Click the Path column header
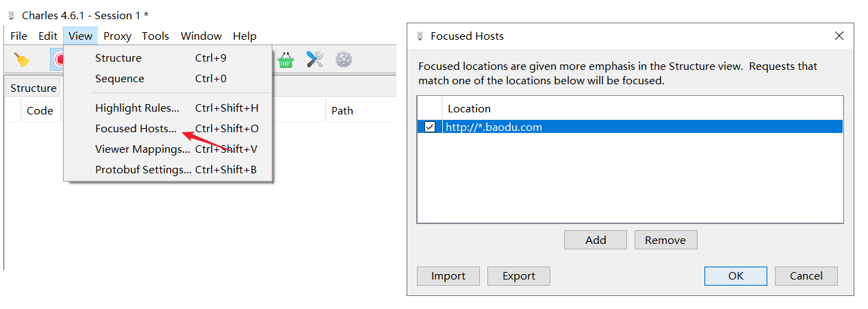Image resolution: width=868 pixels, height=309 pixels. click(x=361, y=110)
